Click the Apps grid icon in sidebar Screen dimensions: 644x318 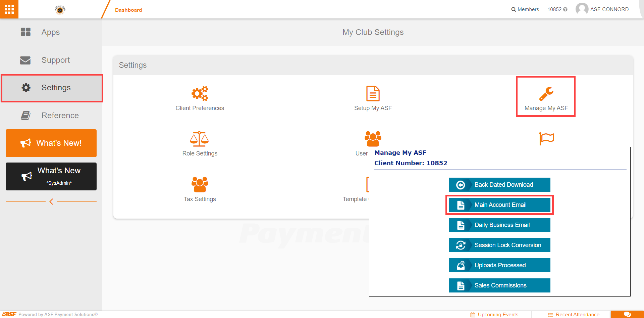pyautogui.click(x=25, y=32)
